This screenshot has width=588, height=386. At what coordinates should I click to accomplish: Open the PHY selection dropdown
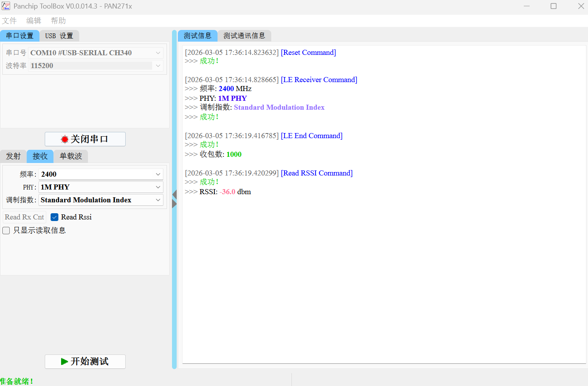158,187
